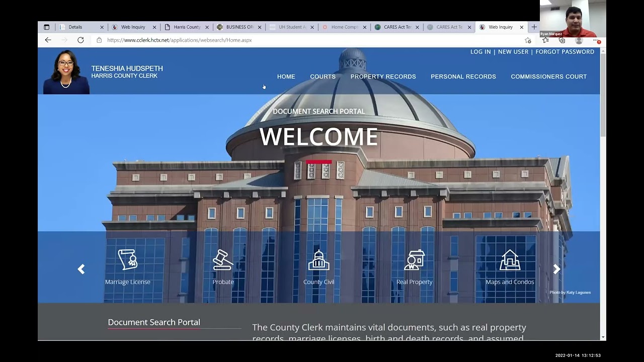The height and width of the screenshot is (362, 644).
Task: Open the tab actions menu icon
Action: (x=46, y=27)
